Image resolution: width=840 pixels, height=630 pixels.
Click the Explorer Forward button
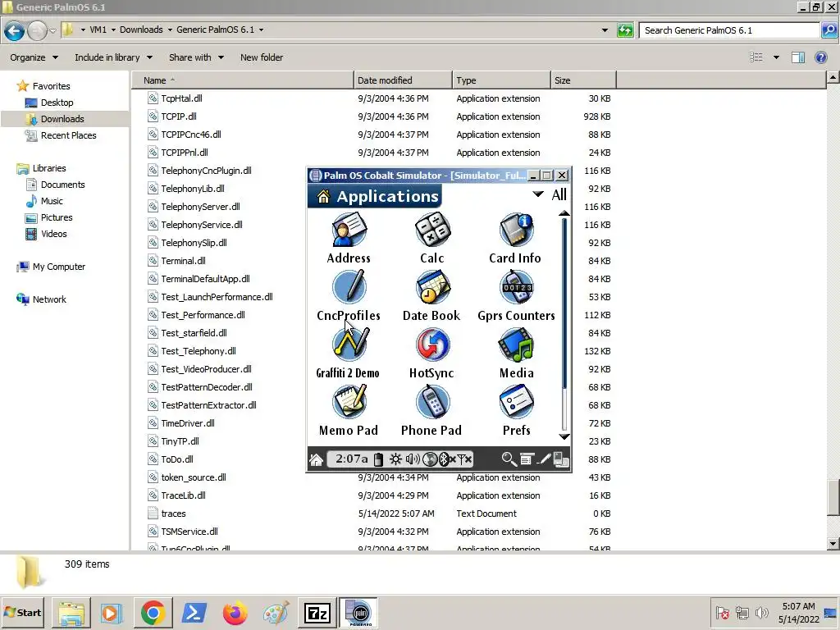coord(36,30)
